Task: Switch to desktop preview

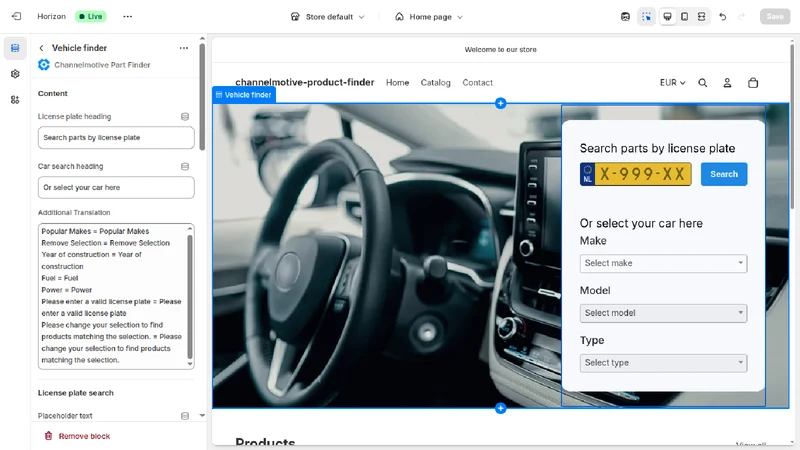Action: click(x=667, y=17)
